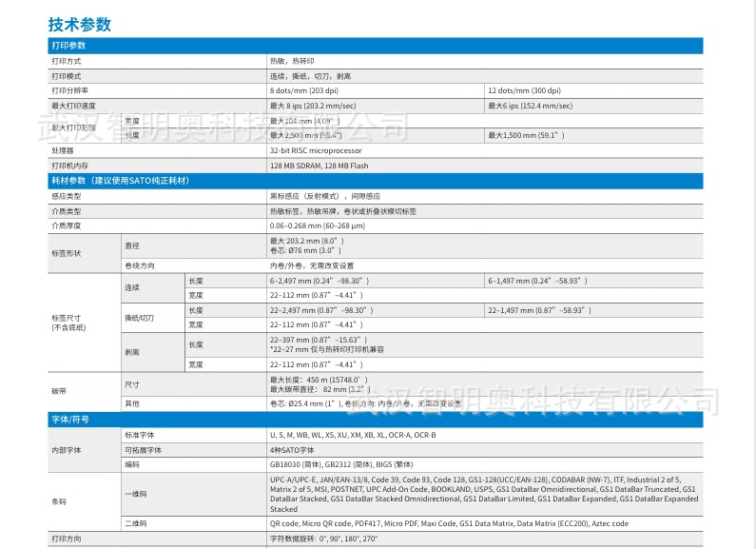This screenshot has height=549, width=756.
Task: Click the 卷绕方向 sub-label
Action: coord(140,265)
